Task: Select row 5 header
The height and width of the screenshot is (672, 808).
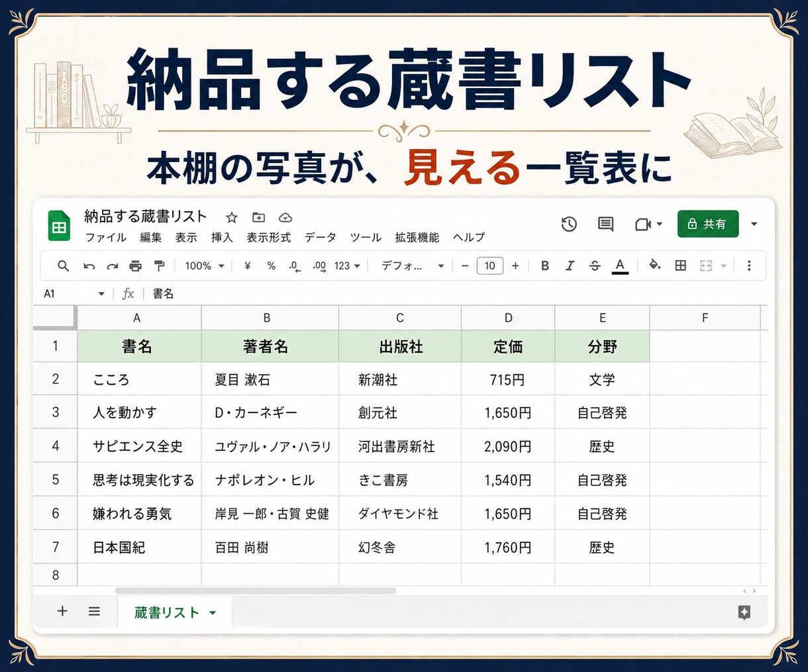Action: (x=56, y=479)
